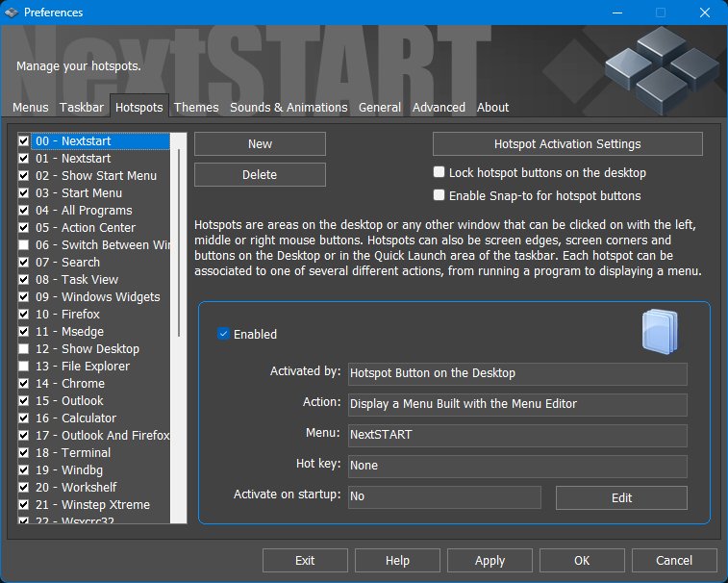Cancel the Preferences dialog
Screen dimensions: 728x583
pyautogui.click(x=674, y=561)
